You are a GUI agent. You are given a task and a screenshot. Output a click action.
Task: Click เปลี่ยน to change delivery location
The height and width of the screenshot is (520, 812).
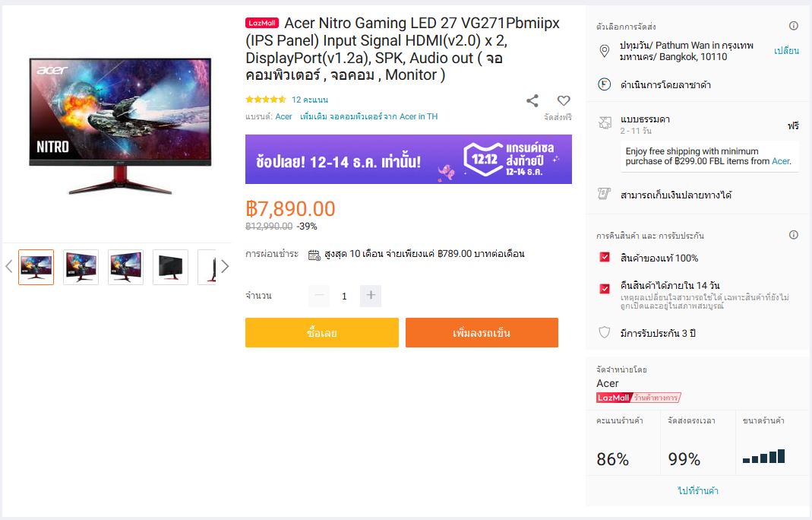tap(786, 51)
